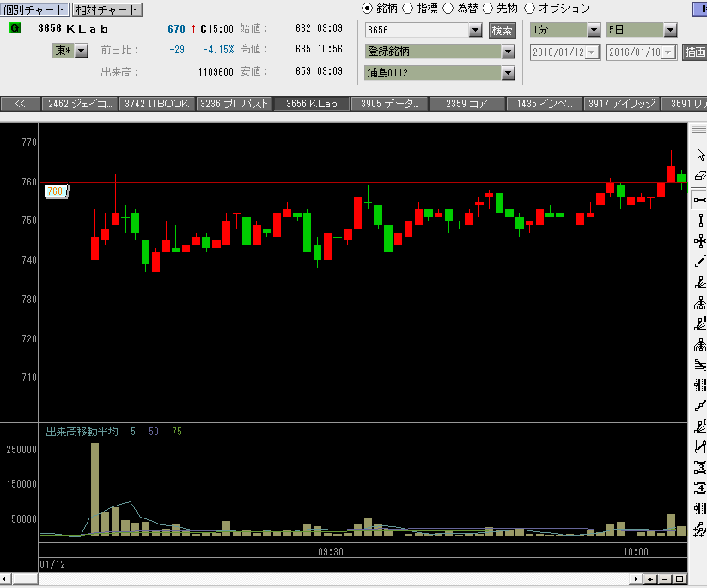Expand the 3656 stock code dropdown
This screenshot has height=588, width=707.
pos(475,30)
